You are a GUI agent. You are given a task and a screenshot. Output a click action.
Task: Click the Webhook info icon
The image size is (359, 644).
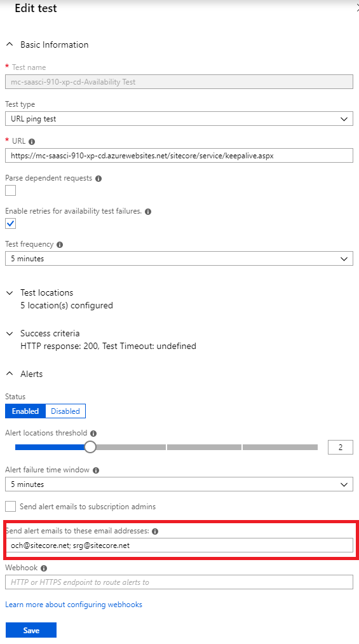44,568
